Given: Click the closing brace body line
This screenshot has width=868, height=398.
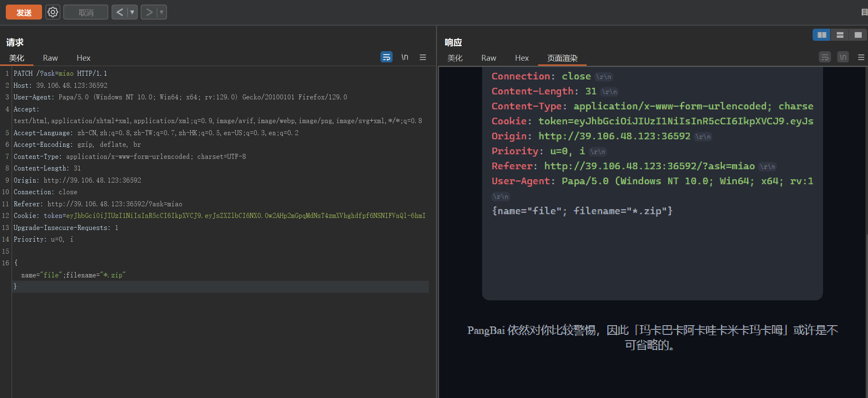Looking at the screenshot, I should click(x=15, y=287).
